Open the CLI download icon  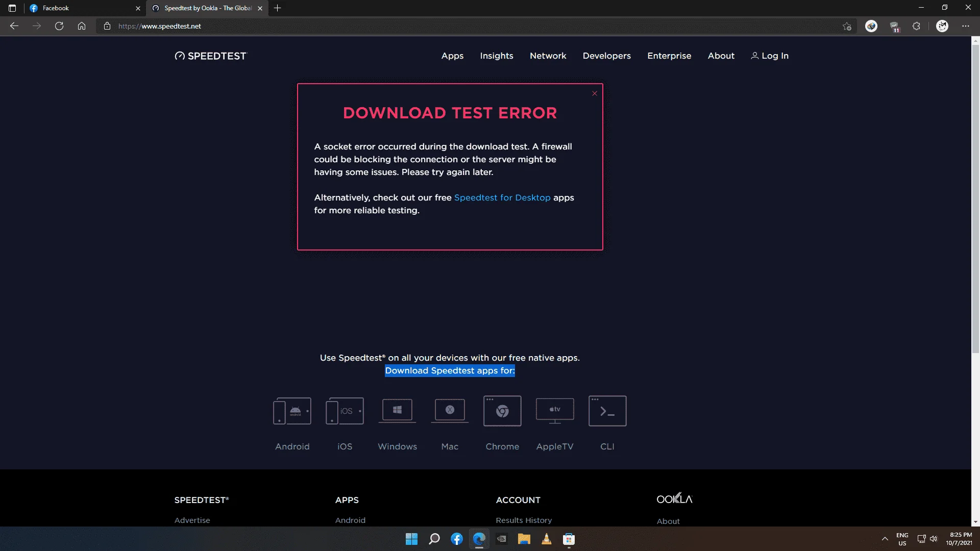[607, 411]
